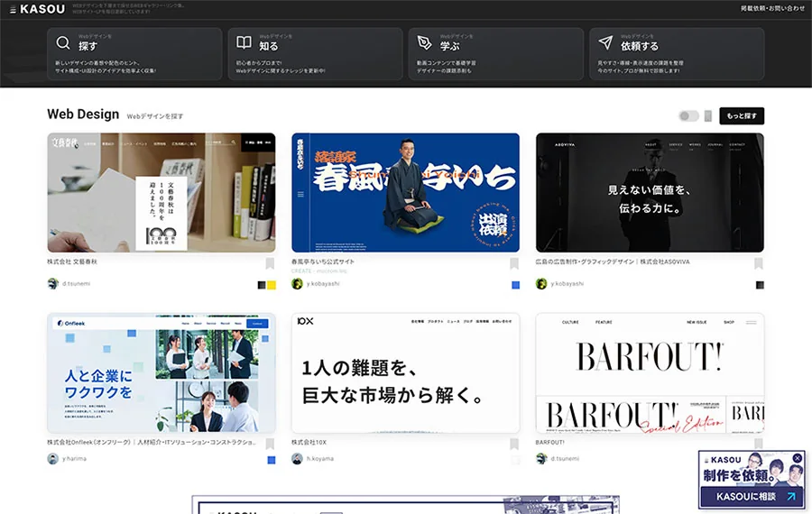Open the 依頼する navigation card
The height and width of the screenshot is (514, 812).
(x=677, y=54)
